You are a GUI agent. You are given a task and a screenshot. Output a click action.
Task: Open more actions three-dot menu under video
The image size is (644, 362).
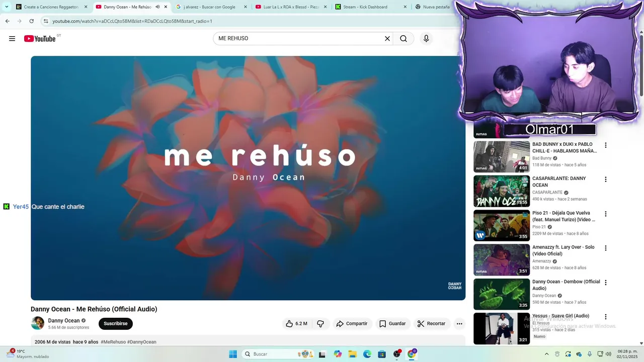tap(459, 324)
